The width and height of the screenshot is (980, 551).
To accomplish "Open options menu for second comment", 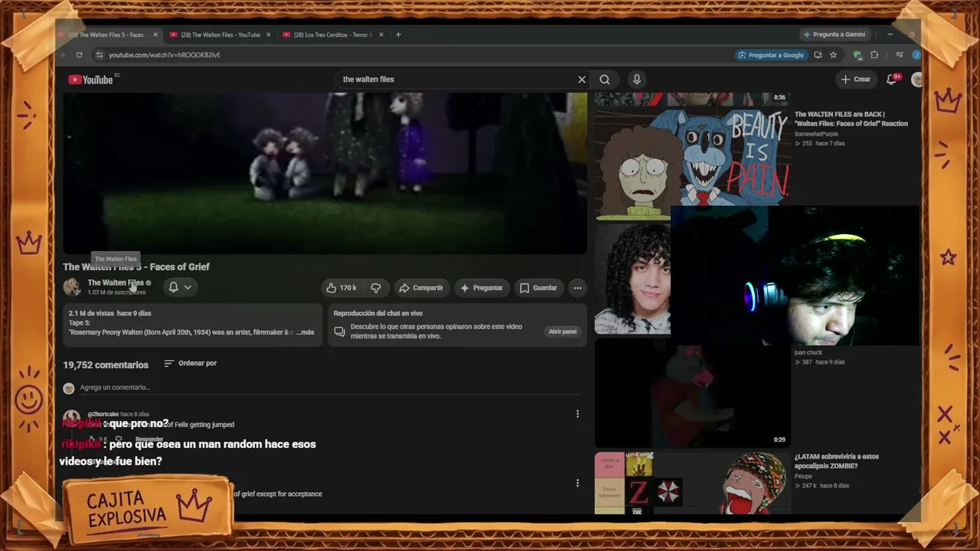I will coord(577,483).
